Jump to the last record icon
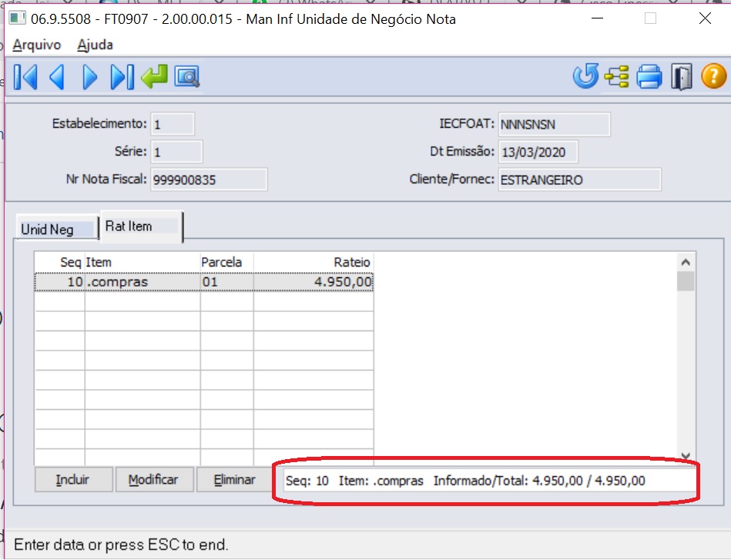This screenshot has height=560, width=731. tap(122, 77)
